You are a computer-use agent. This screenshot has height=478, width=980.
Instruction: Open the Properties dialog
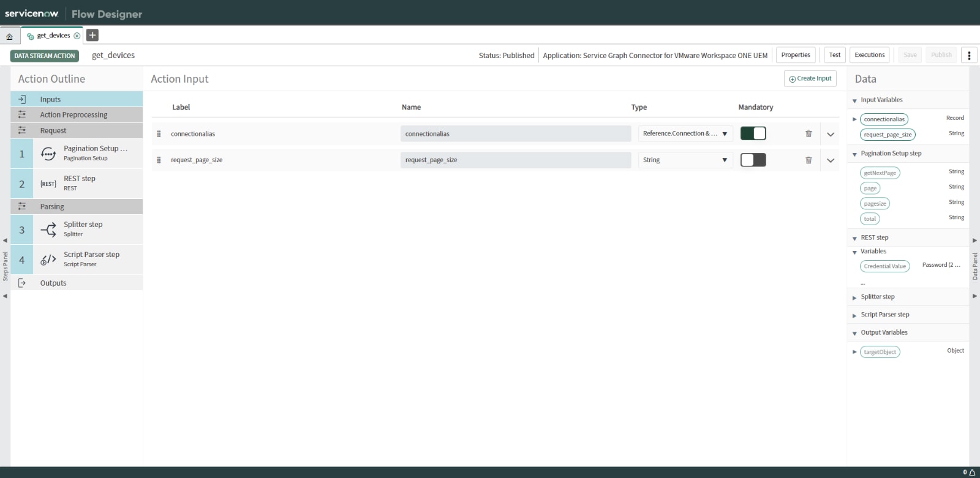pos(796,55)
